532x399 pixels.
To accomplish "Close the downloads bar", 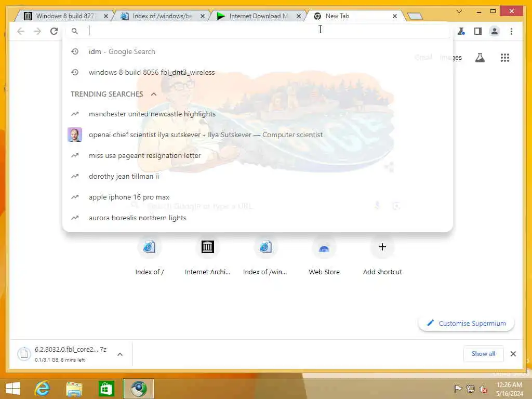I will pos(513,354).
